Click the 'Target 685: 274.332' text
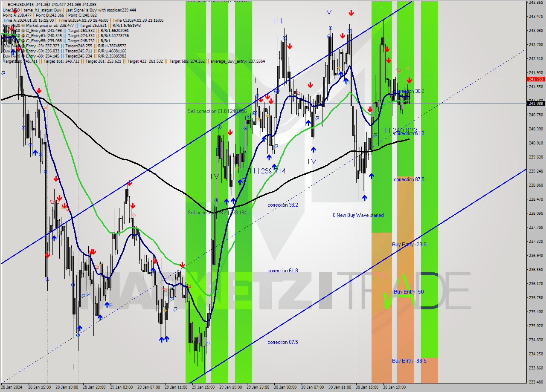Screen dimensions: 546x392 point(187,61)
